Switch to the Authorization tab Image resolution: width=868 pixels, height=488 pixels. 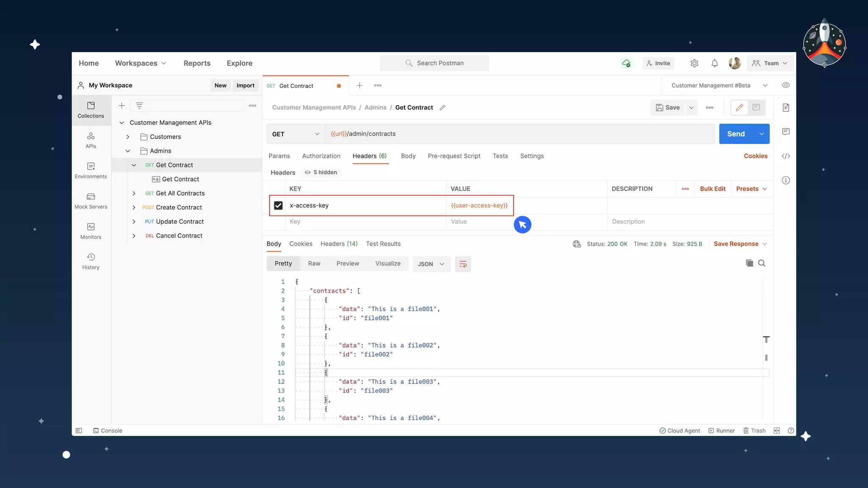click(x=321, y=156)
